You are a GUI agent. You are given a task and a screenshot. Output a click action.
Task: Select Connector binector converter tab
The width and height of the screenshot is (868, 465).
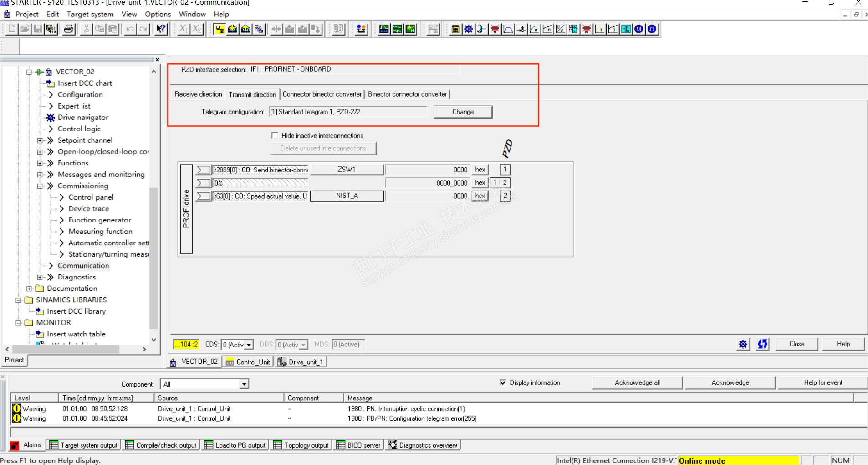point(322,94)
